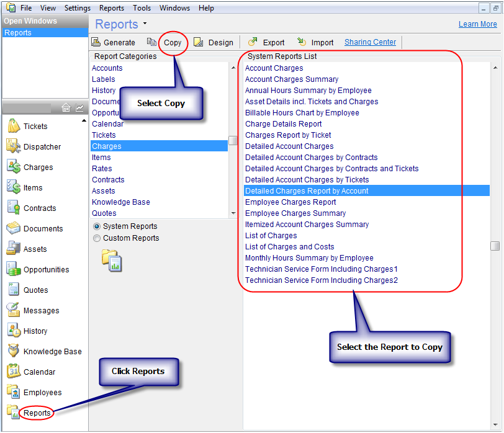The width and height of the screenshot is (504, 433).
Task: Open the Charges sidebar icon
Action: pyautogui.click(x=14, y=167)
